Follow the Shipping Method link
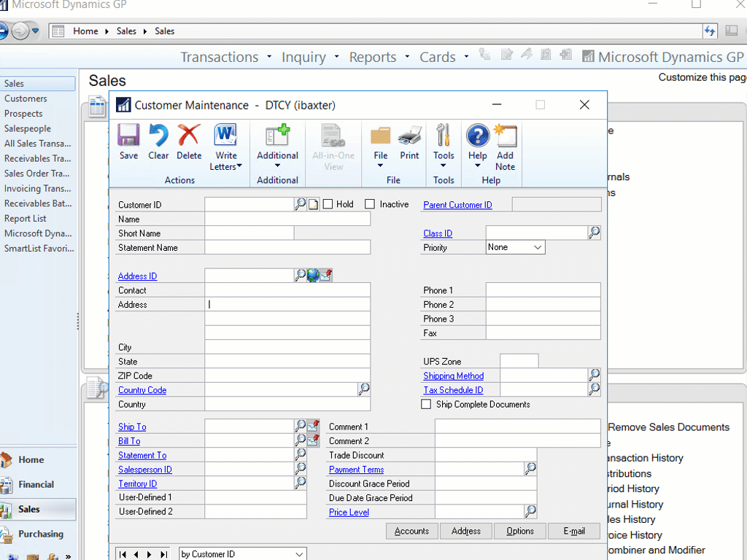747x560 pixels. click(454, 376)
